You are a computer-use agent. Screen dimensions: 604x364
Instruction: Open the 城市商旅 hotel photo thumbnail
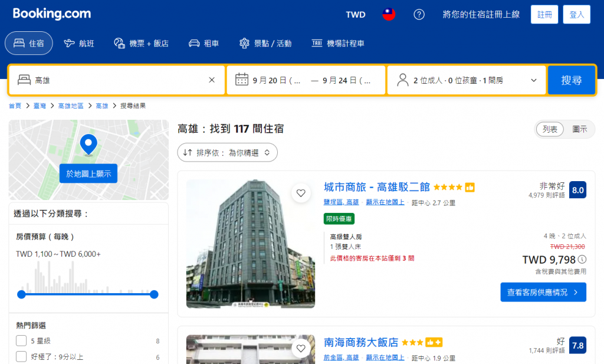coord(250,244)
